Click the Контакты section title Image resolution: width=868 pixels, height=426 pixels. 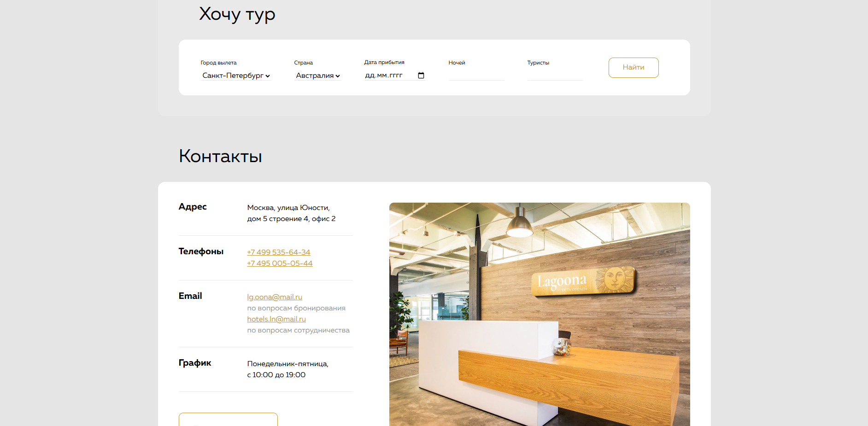point(220,157)
